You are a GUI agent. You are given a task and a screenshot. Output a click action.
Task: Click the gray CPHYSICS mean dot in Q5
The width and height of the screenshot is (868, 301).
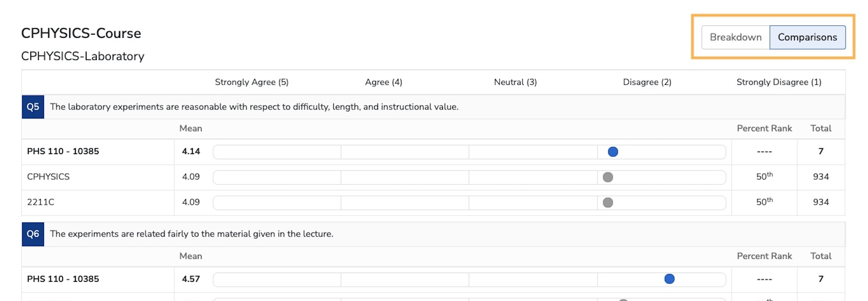click(608, 177)
